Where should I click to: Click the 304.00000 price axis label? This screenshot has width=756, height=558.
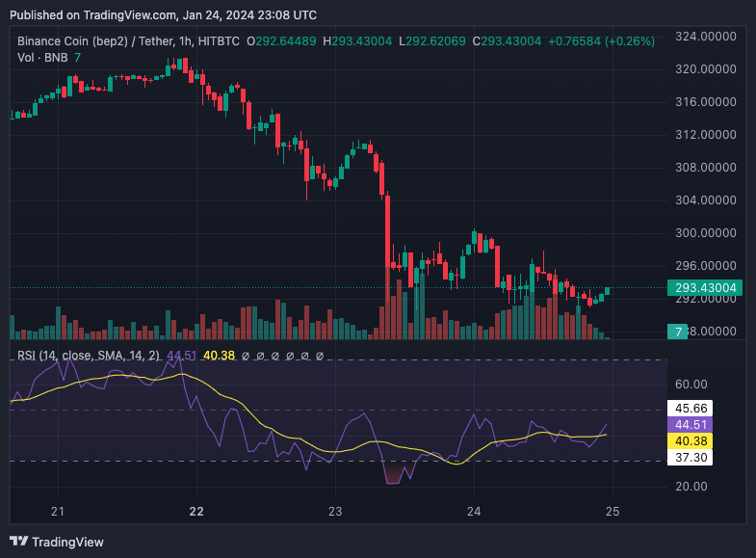click(x=705, y=200)
